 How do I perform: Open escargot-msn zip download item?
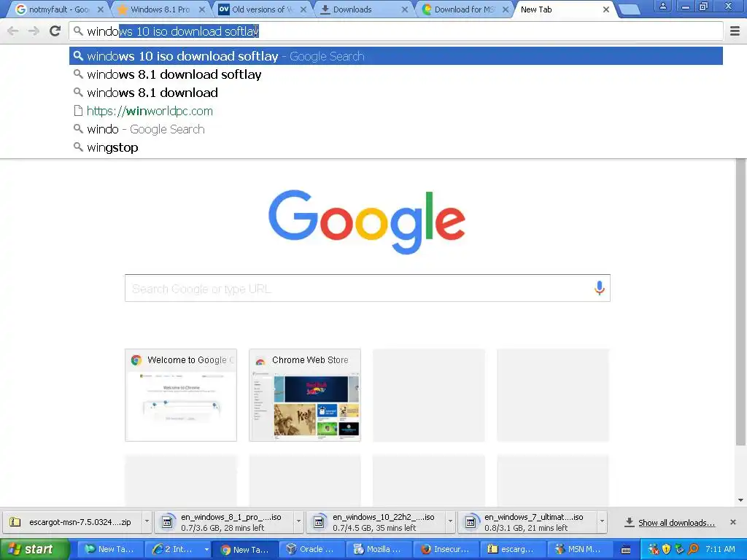(x=71, y=522)
